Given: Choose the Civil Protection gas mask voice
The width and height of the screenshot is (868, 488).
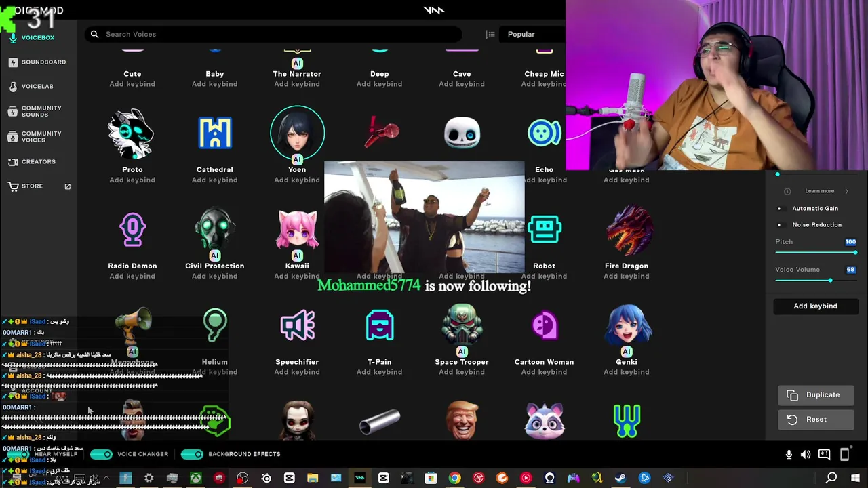Looking at the screenshot, I should (x=215, y=229).
